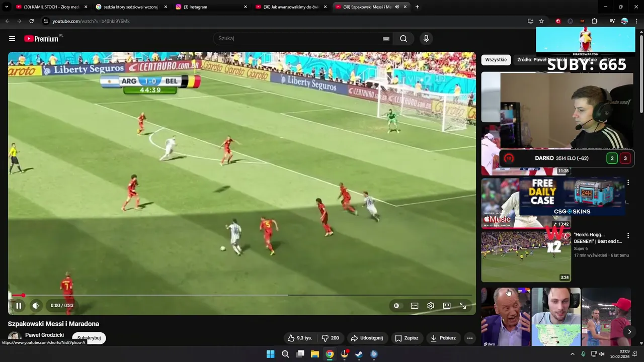Open the thumbnail marked 13:42

coord(526,204)
